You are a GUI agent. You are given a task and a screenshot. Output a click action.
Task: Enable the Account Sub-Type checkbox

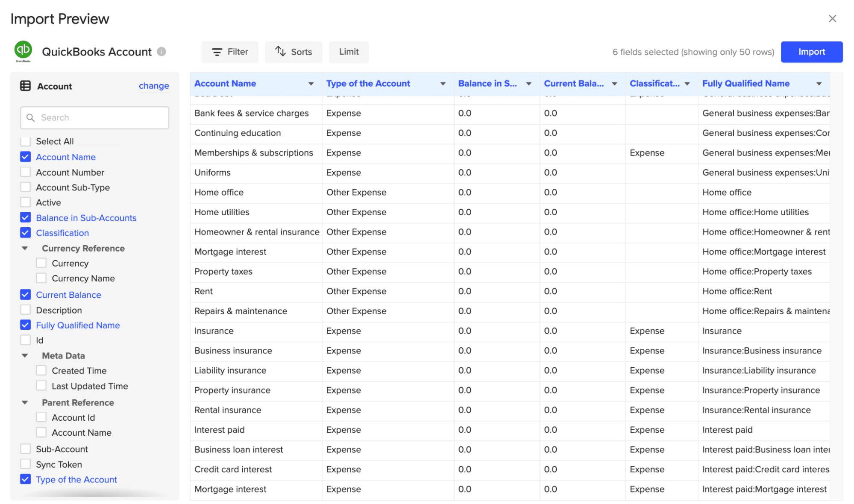click(x=26, y=187)
